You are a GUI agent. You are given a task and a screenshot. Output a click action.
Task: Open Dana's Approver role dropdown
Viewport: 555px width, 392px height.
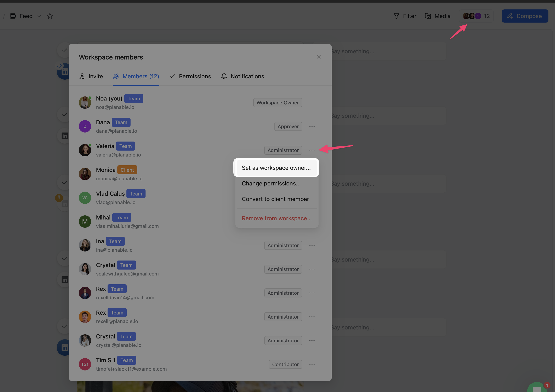pyautogui.click(x=288, y=126)
